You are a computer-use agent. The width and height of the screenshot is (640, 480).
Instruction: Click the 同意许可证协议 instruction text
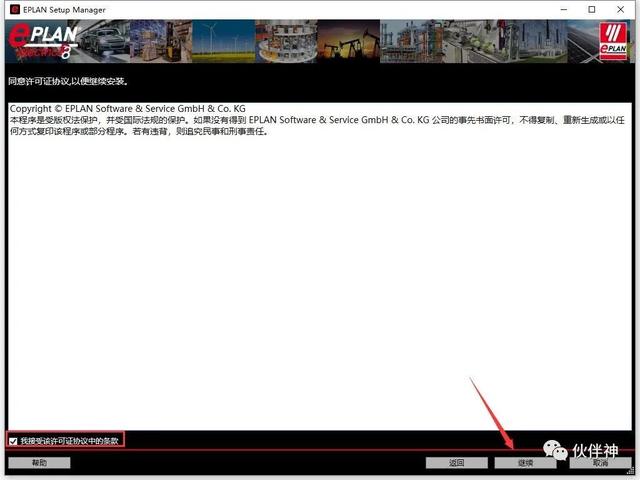[x=69, y=81]
